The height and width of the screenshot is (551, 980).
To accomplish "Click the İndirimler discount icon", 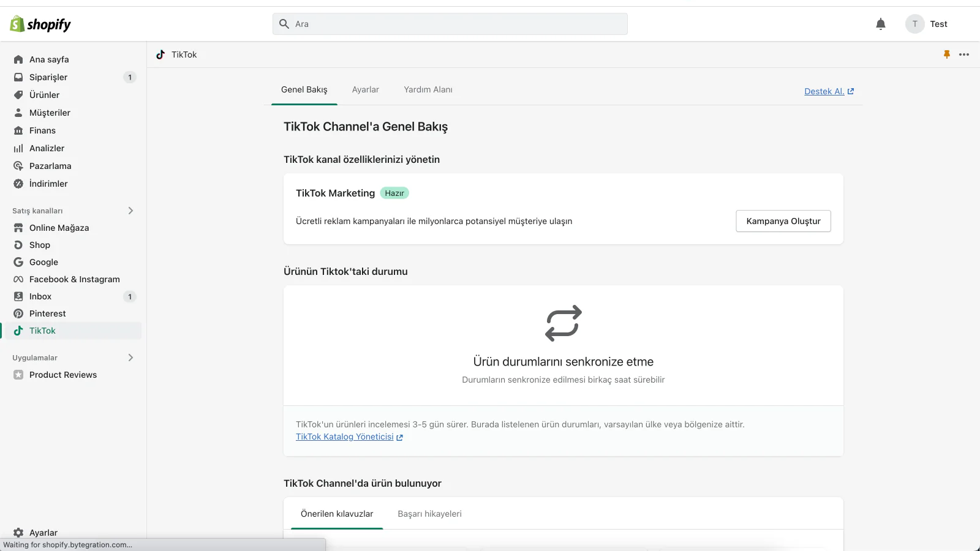I will click(x=18, y=184).
